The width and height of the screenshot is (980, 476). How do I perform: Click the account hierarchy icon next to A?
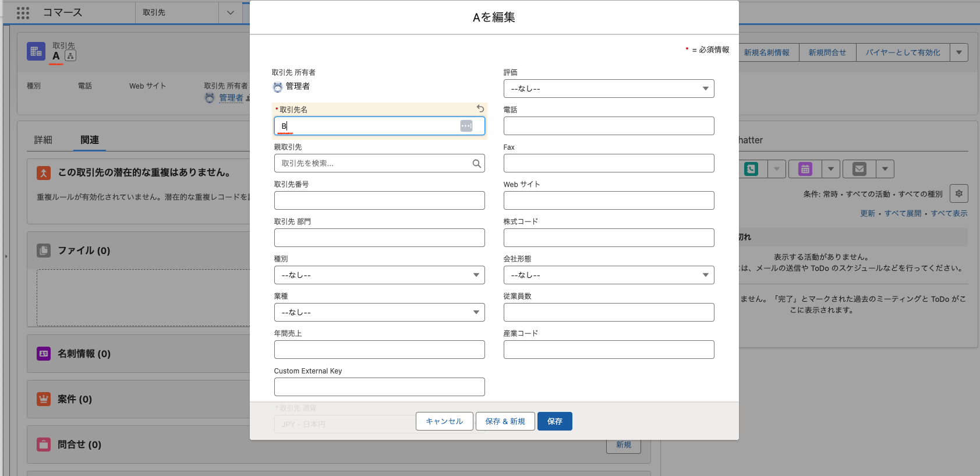[70, 56]
